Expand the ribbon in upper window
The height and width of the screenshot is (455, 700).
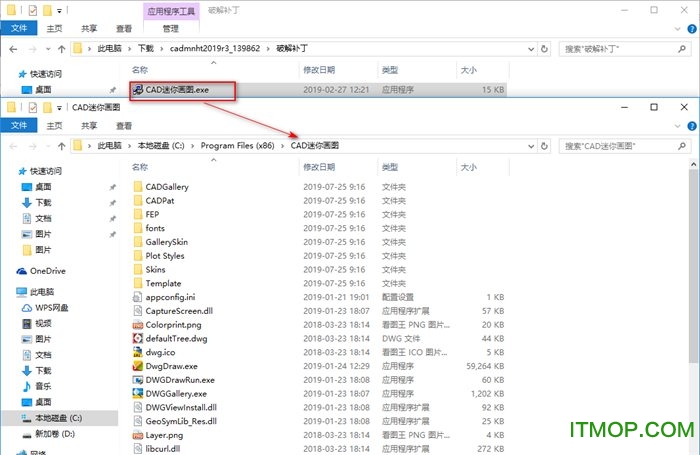click(677, 29)
